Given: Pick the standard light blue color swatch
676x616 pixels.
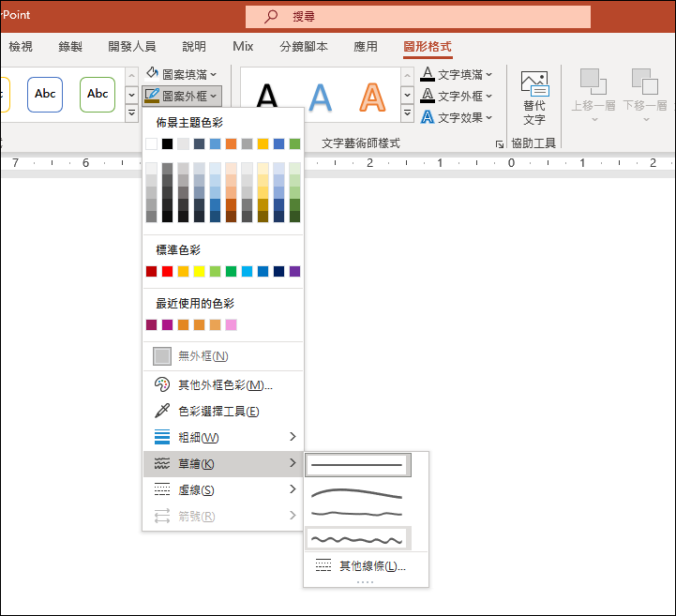Looking at the screenshot, I should pos(247,272).
